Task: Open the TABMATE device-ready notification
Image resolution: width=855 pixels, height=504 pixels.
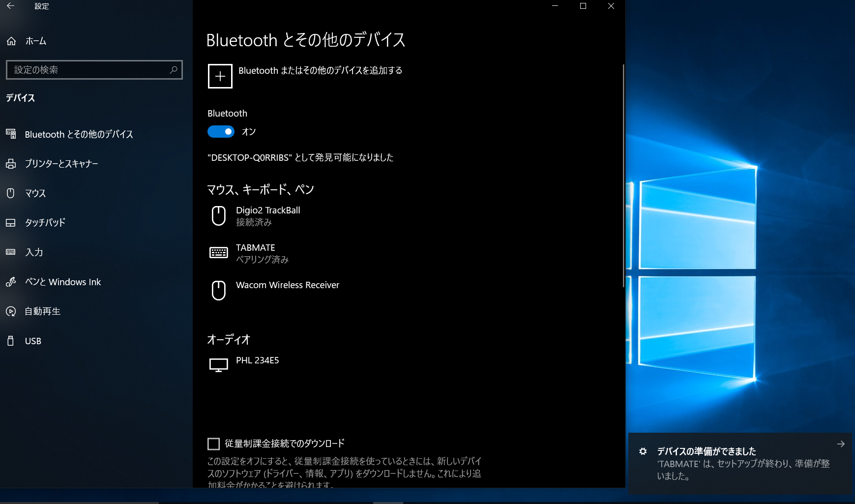Action: point(737,464)
